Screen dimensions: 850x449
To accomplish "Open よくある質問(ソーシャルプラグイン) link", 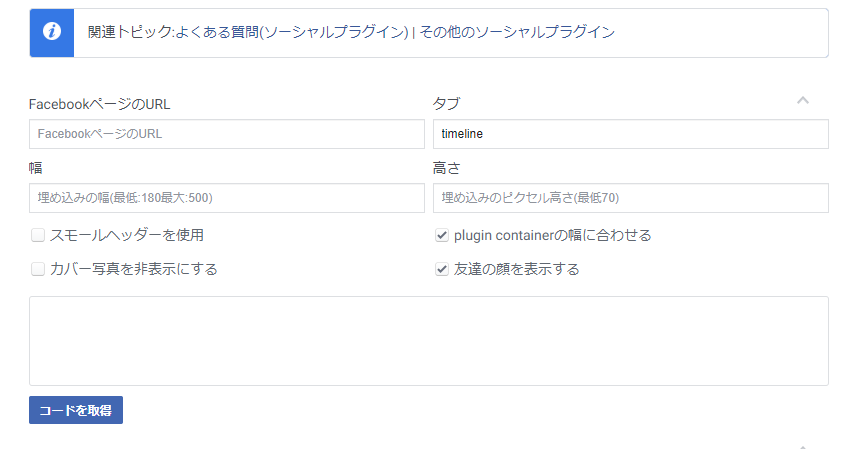I will tap(292, 33).
